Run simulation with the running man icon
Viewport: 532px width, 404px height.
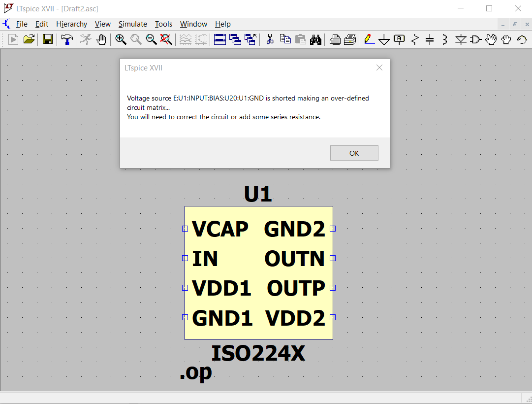(x=86, y=39)
